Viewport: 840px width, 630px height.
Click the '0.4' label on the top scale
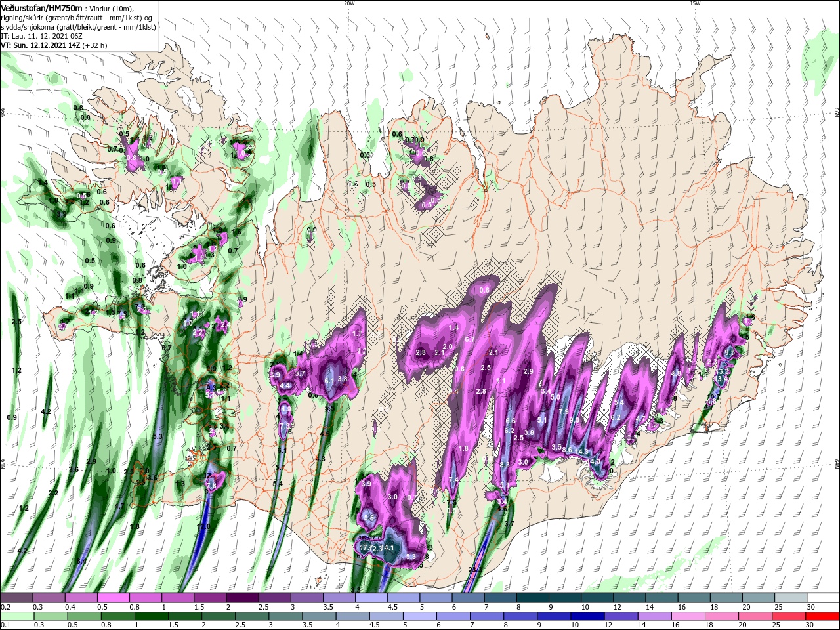point(70,607)
